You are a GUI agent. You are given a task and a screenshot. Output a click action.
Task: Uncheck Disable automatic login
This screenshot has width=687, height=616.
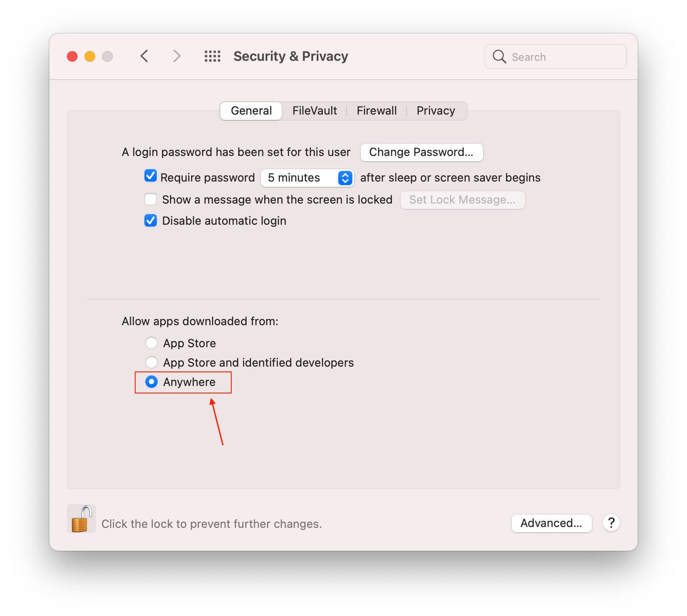pyautogui.click(x=151, y=220)
